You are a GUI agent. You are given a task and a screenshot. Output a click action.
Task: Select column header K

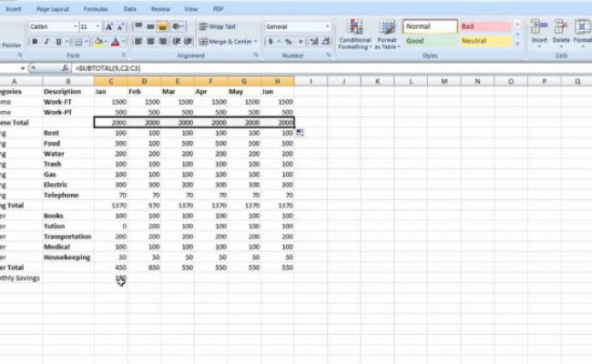point(377,81)
